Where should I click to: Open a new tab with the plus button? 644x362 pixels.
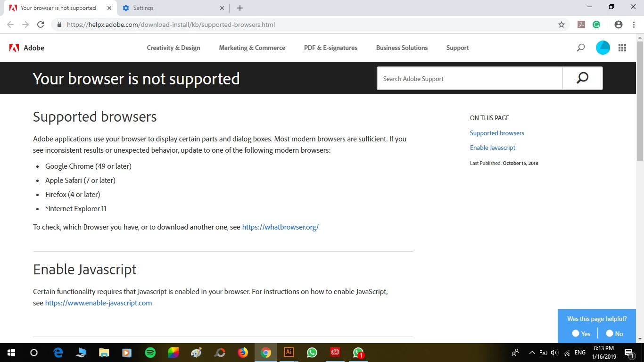pyautogui.click(x=240, y=8)
